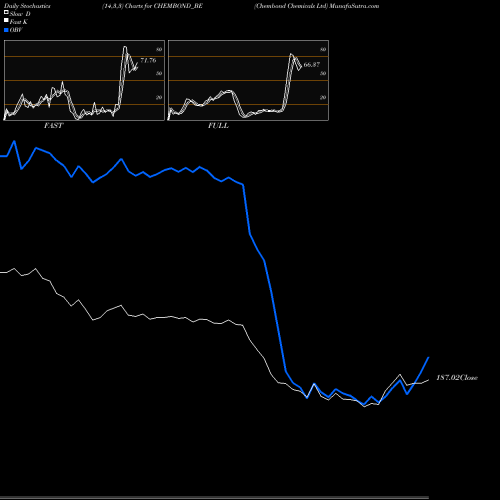Click the end of the blue OBV line

tap(428, 357)
